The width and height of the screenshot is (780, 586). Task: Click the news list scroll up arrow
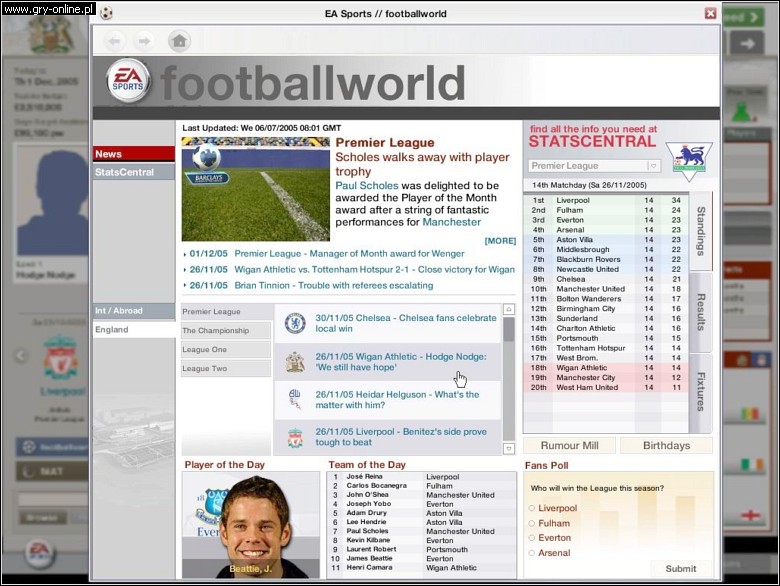509,309
